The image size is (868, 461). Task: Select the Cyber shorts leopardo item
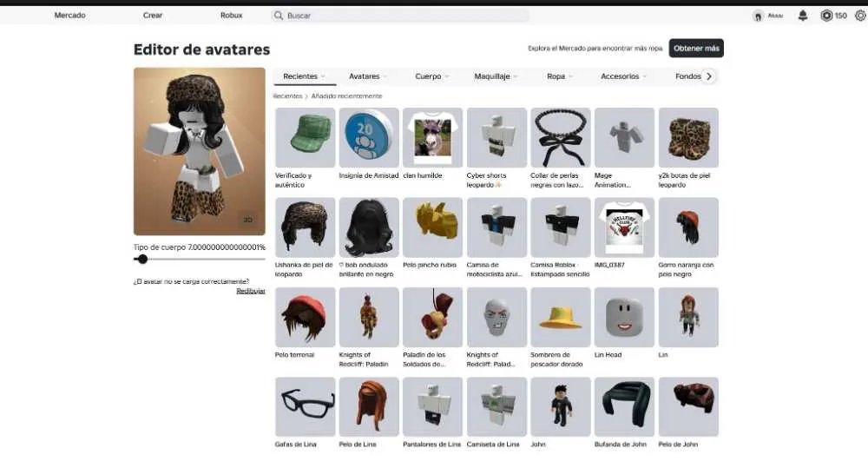[496, 138]
